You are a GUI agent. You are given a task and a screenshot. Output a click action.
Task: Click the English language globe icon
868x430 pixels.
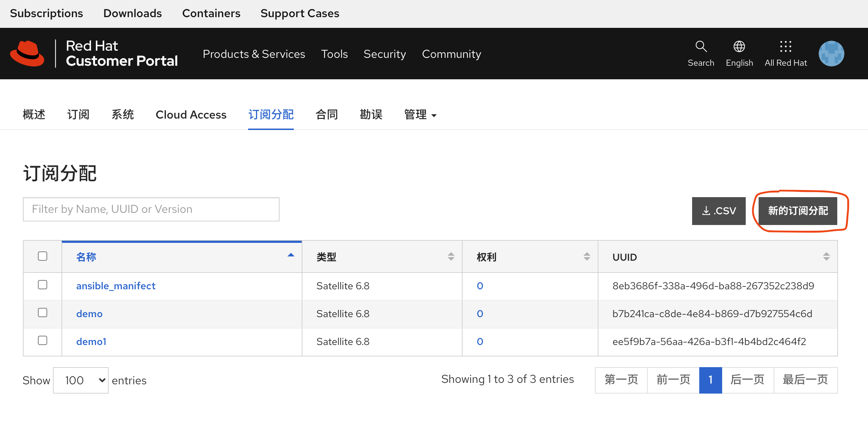point(739,46)
